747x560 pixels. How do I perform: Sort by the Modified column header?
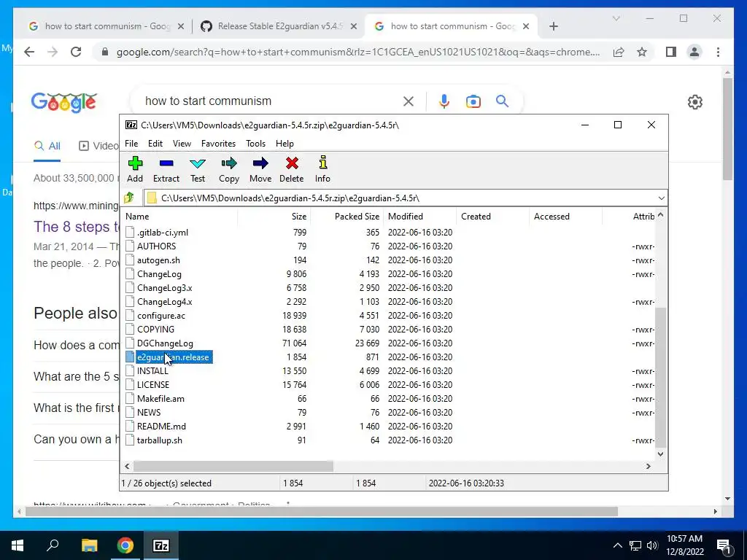[x=406, y=216]
